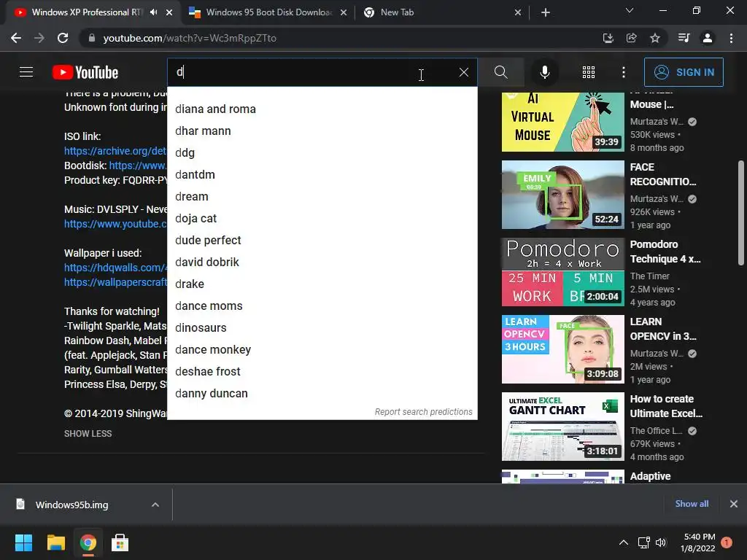Open the media control icon in toolbar
Screen dimensions: 747x560
tap(684, 38)
